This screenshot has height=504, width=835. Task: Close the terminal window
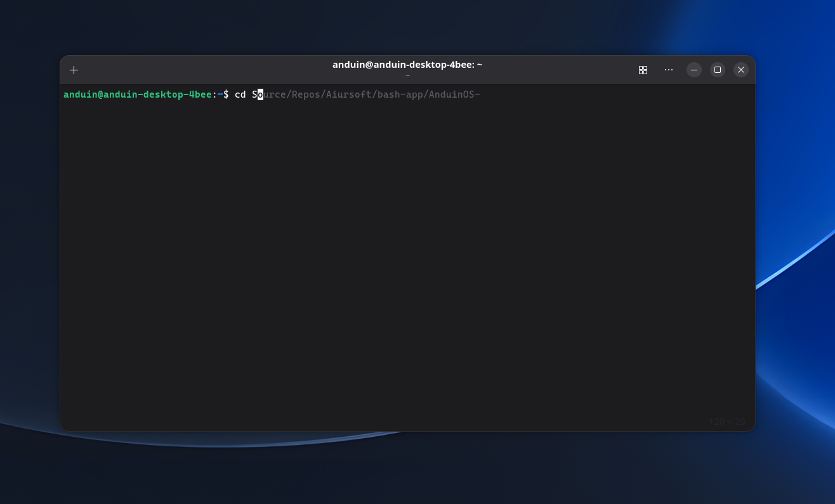tap(741, 70)
